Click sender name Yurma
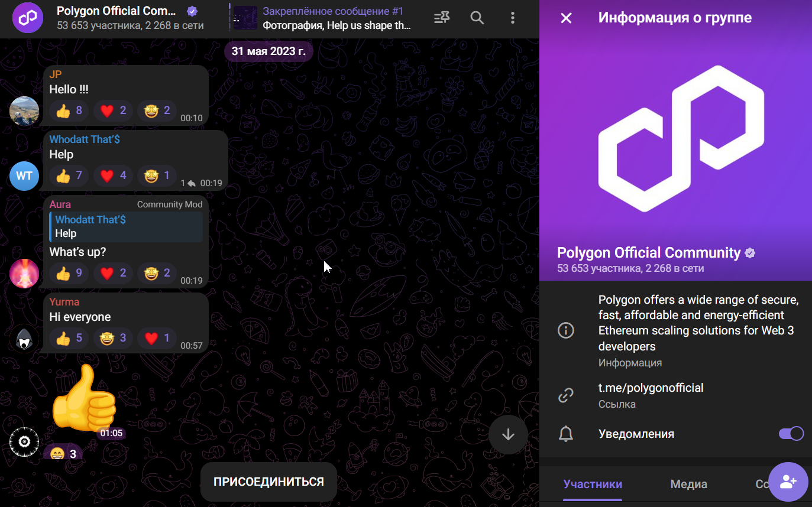 pyautogui.click(x=64, y=302)
